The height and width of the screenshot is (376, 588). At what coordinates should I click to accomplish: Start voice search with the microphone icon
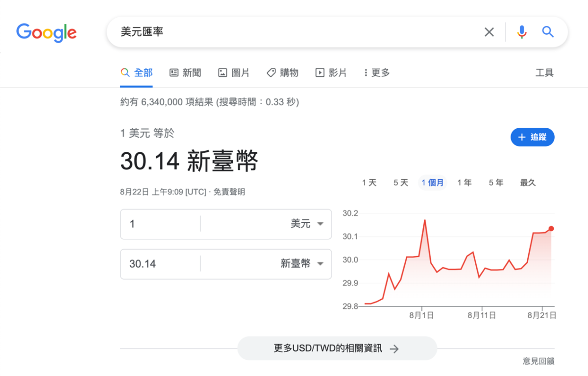click(522, 32)
